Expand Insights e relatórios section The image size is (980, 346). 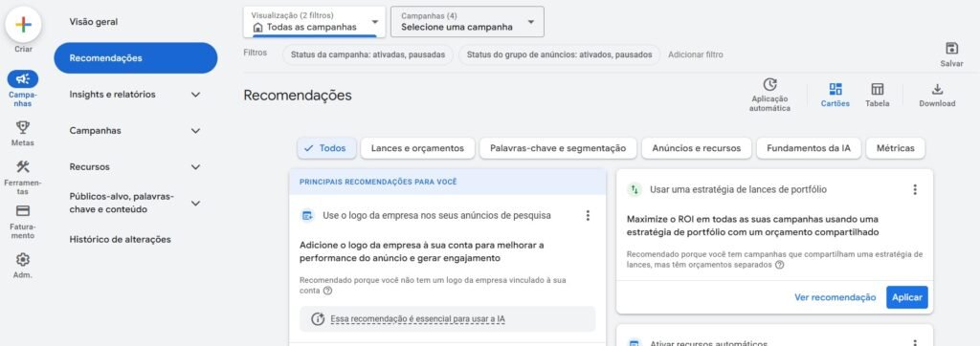coord(195,95)
